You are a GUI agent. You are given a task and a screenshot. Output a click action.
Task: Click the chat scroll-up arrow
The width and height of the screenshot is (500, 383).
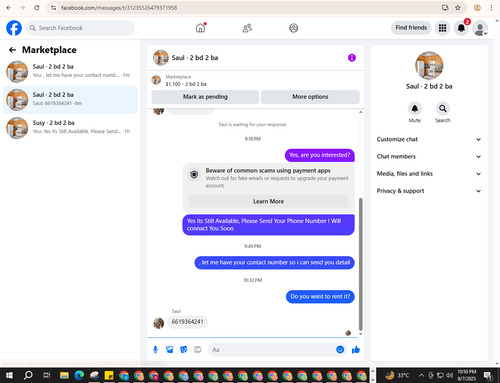pyautogui.click(x=360, y=112)
